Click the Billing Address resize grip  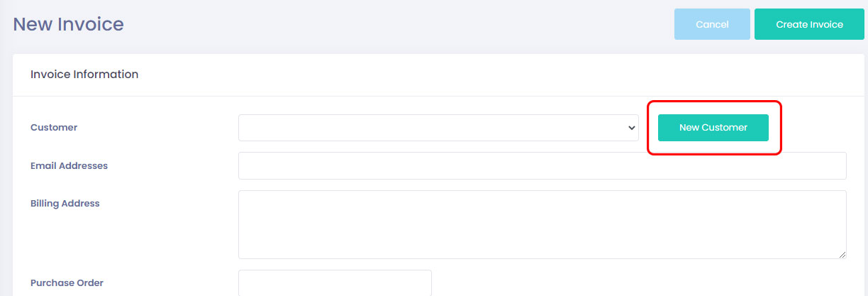coord(842,255)
